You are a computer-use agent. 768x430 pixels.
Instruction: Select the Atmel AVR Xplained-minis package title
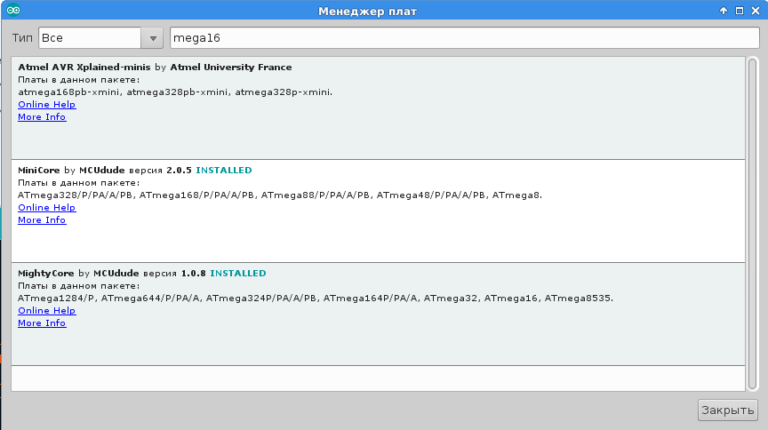tap(85, 67)
